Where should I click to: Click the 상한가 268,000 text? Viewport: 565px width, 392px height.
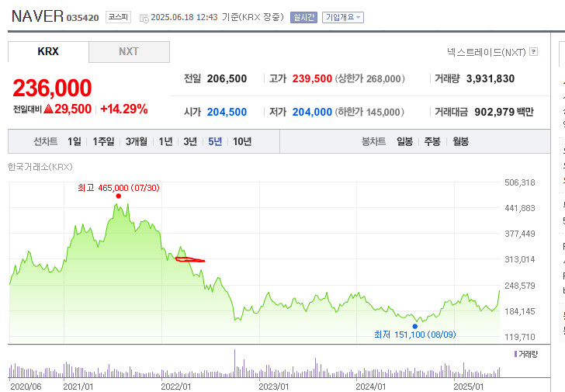click(370, 78)
